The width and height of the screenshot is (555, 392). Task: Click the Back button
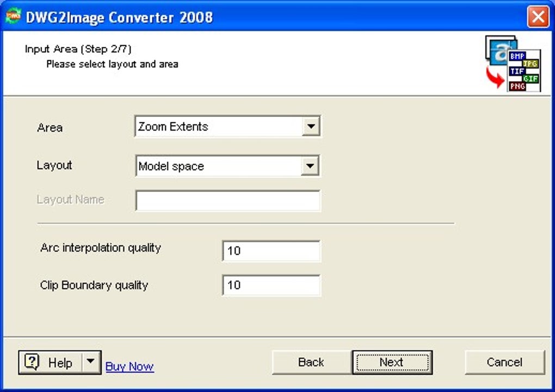(x=310, y=362)
